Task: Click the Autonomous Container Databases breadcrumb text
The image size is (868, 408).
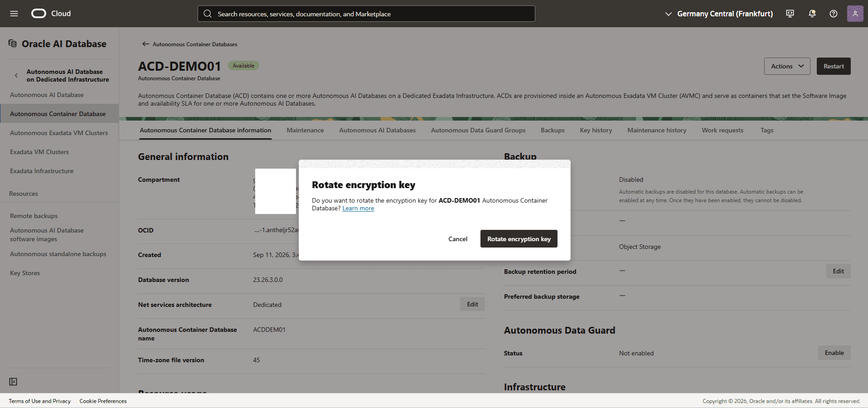Action: [195, 44]
